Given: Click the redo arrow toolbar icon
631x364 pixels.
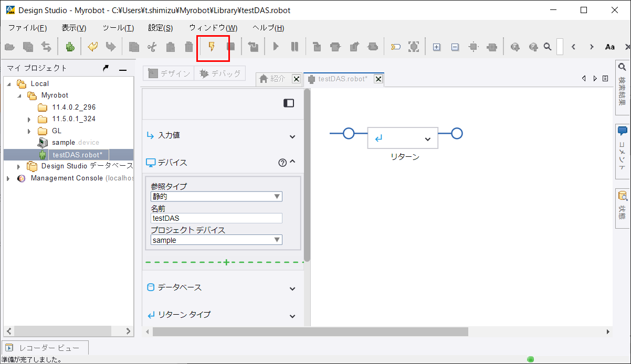Looking at the screenshot, I should click(x=110, y=47).
